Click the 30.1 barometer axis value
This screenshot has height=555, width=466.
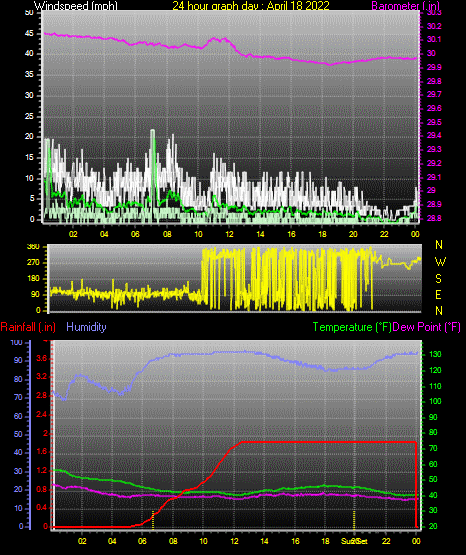[434, 39]
